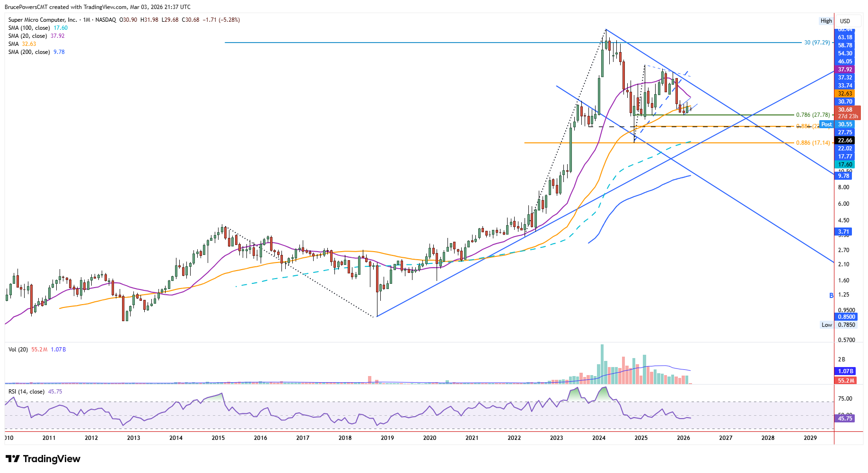This screenshot has height=473, width=868.
Task: Select the SMA (100, close) legend entry
Action: (38, 28)
